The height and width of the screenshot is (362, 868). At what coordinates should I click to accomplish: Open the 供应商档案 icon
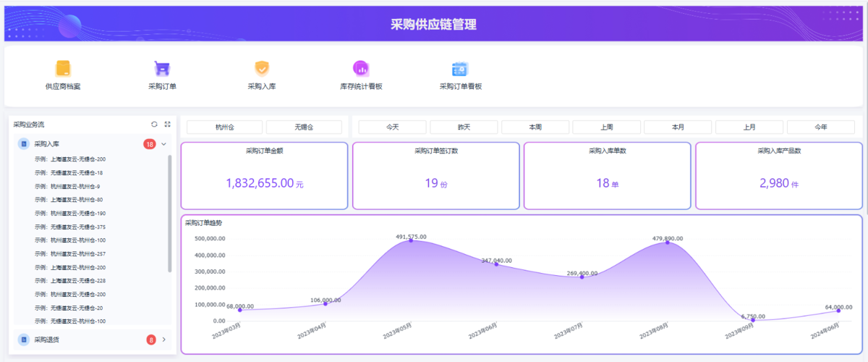(63, 68)
